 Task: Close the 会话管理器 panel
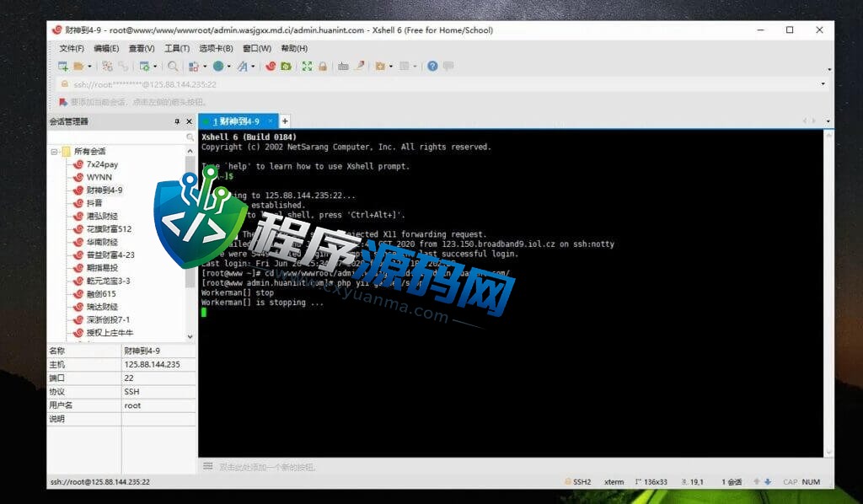(x=190, y=121)
